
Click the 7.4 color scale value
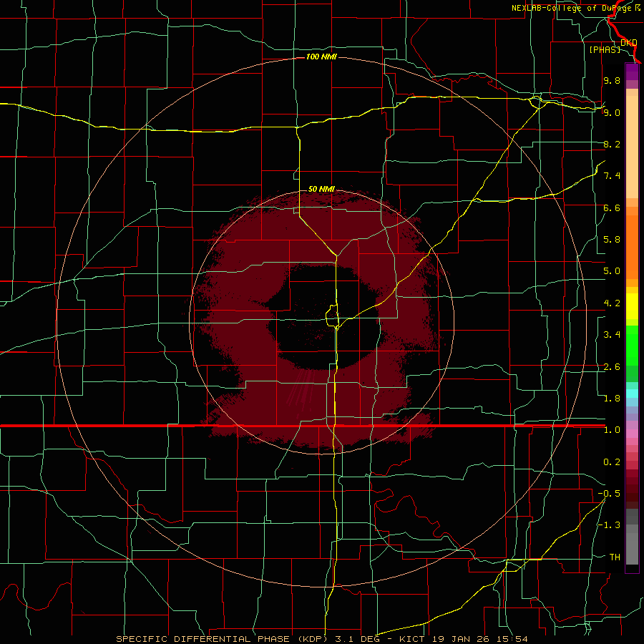click(x=612, y=176)
